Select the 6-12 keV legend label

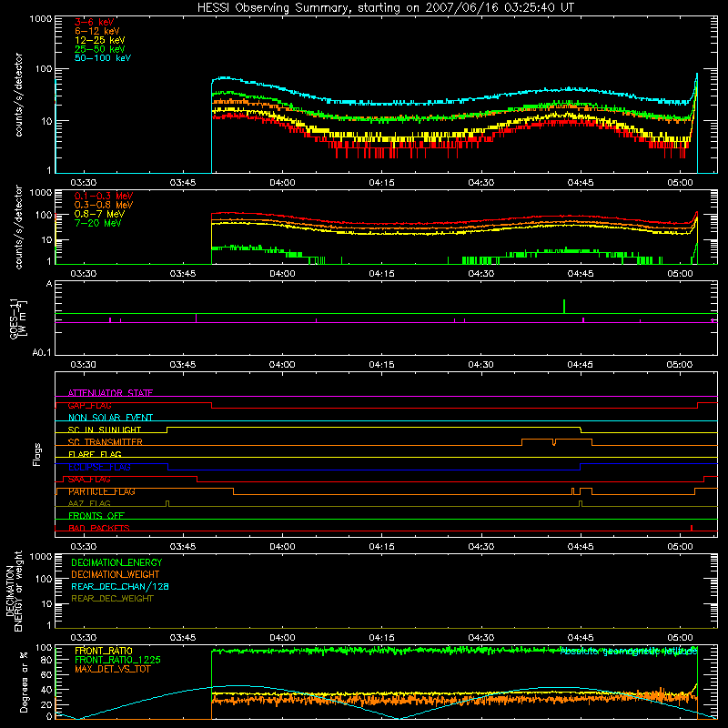coord(97,31)
